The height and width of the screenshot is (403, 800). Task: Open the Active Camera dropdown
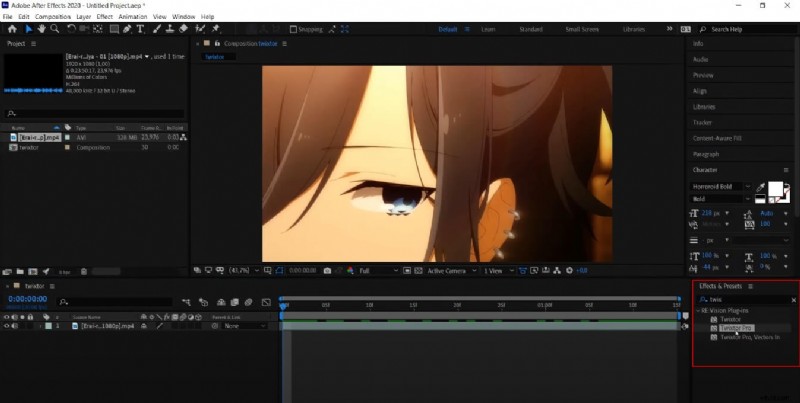(452, 271)
